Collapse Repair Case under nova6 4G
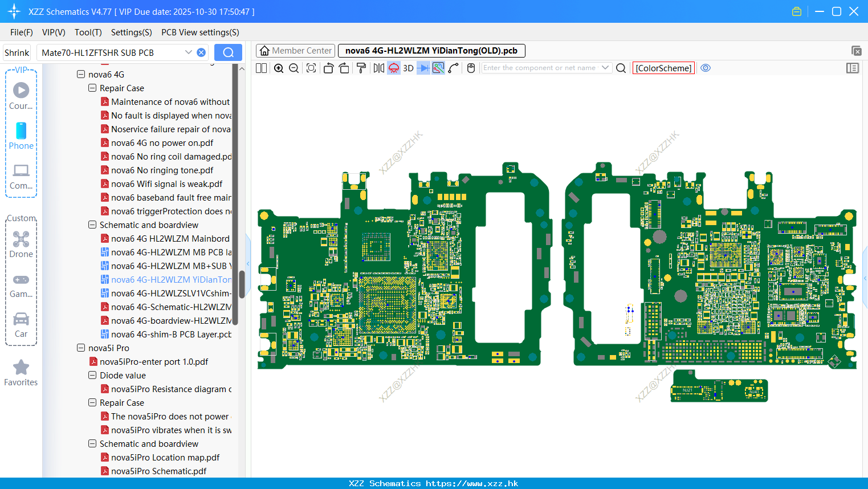Viewport: 868px width, 489px height. pyautogui.click(x=92, y=88)
